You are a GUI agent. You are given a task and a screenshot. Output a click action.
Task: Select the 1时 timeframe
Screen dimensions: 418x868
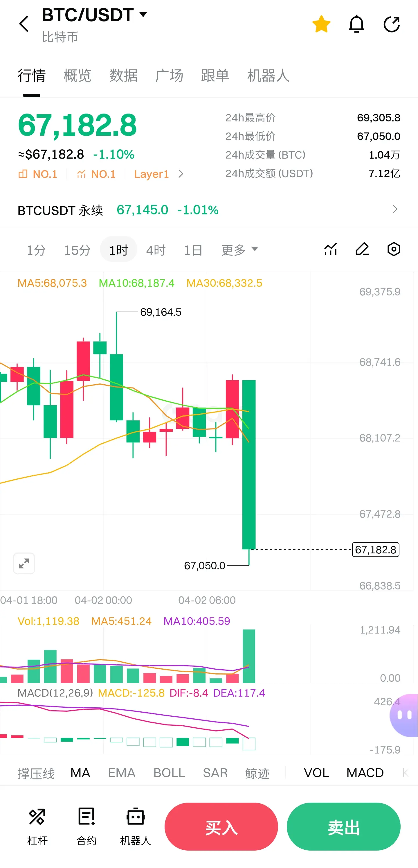click(118, 250)
